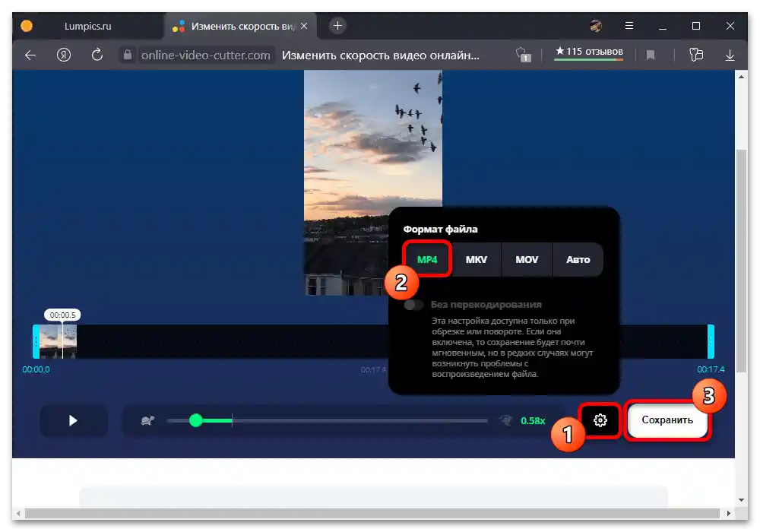Open a new browser tab
Image resolution: width=760 pixels, height=532 pixels.
(x=338, y=26)
